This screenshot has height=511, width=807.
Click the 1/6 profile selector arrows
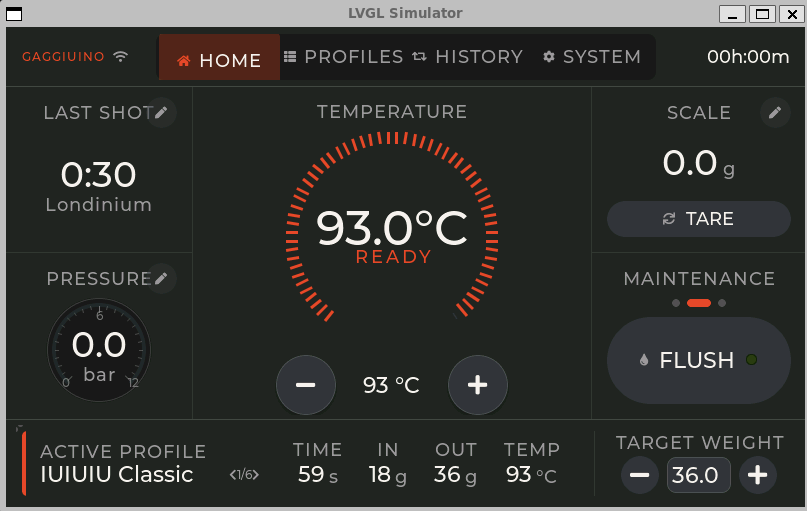[244, 474]
